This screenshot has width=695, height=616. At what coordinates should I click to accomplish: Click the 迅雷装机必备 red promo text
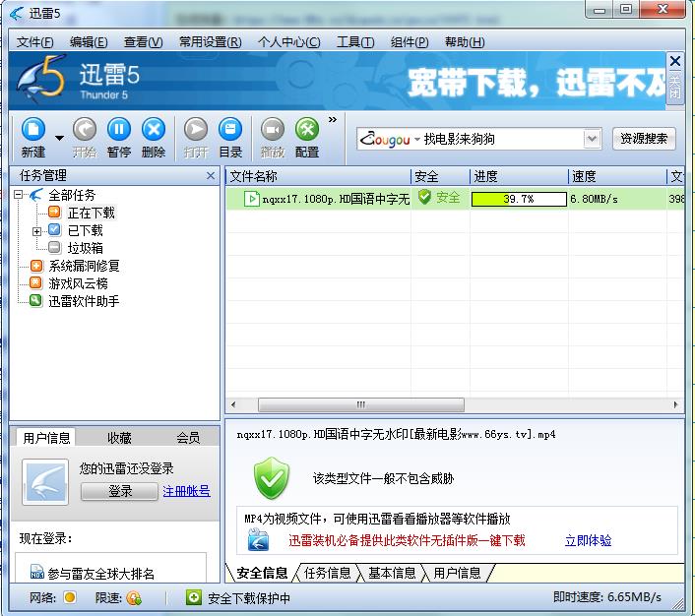[x=407, y=540]
